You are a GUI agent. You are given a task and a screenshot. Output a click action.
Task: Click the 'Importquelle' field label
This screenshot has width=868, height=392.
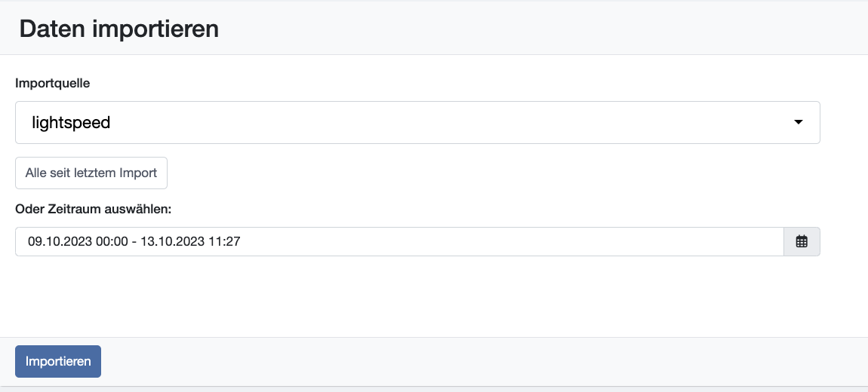[x=53, y=84]
